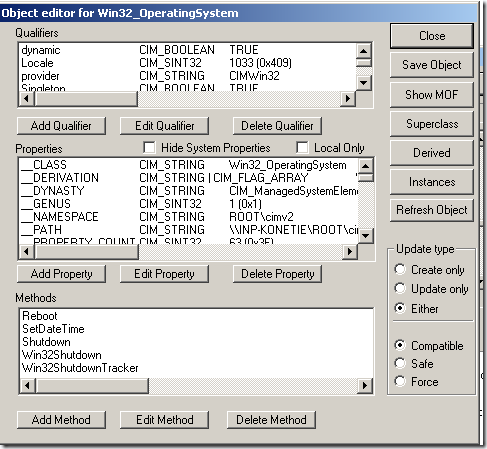Select the __CLASS property row

[189, 165]
